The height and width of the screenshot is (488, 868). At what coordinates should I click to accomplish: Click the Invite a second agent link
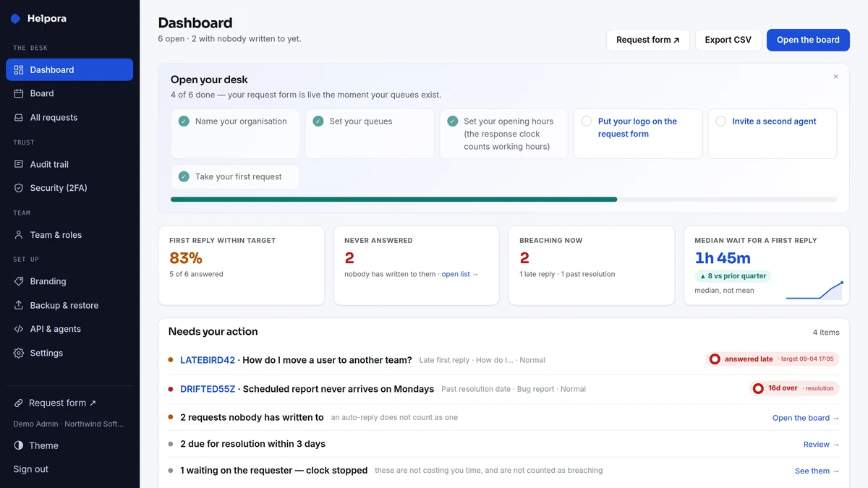click(x=774, y=121)
